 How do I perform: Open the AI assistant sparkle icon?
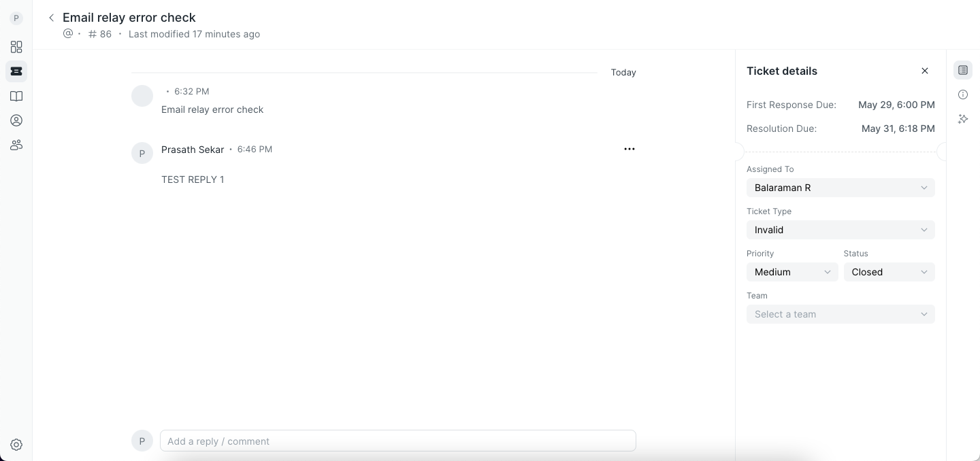[x=963, y=119]
